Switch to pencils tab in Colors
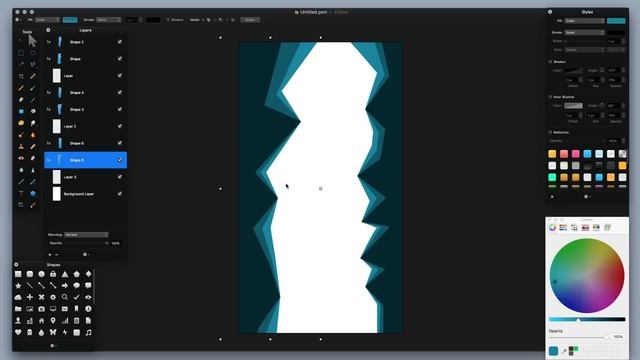Image resolution: width=640 pixels, height=360 pixels. point(596,228)
